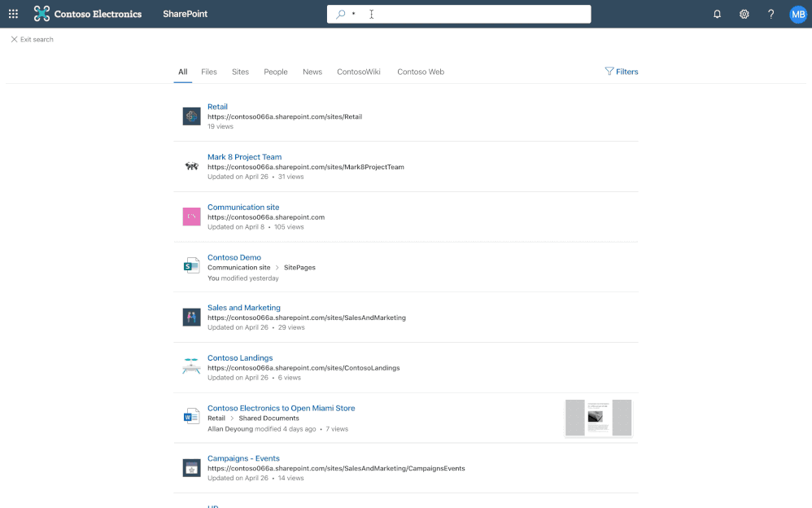Click the CampaignsEvents URL text

click(x=336, y=469)
